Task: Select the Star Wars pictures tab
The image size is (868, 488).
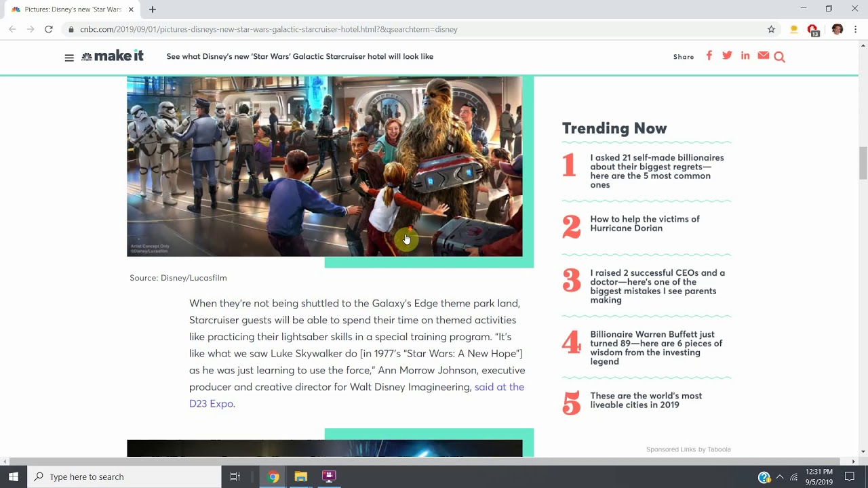Action: pyautogui.click(x=71, y=9)
